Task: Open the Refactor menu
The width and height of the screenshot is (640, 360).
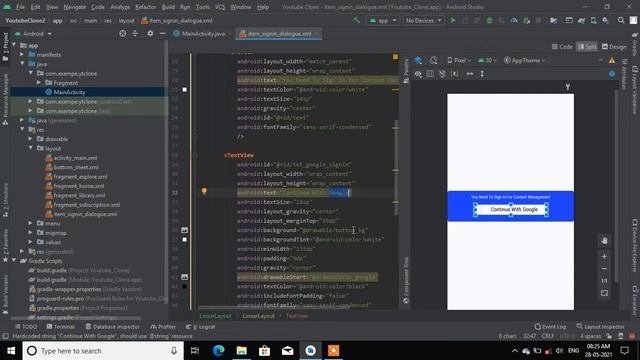Action: tap(146, 7)
